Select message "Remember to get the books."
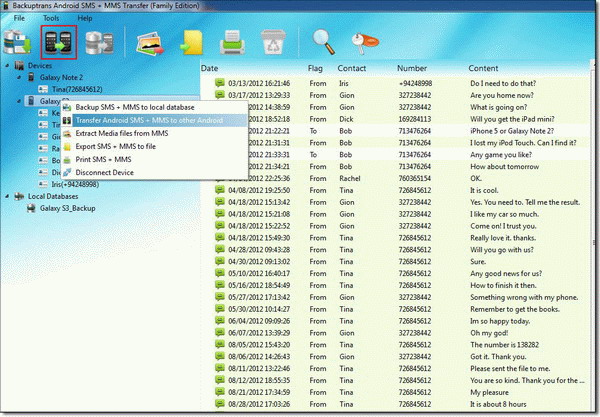Screen dimensions: 600x417 coord(515,309)
